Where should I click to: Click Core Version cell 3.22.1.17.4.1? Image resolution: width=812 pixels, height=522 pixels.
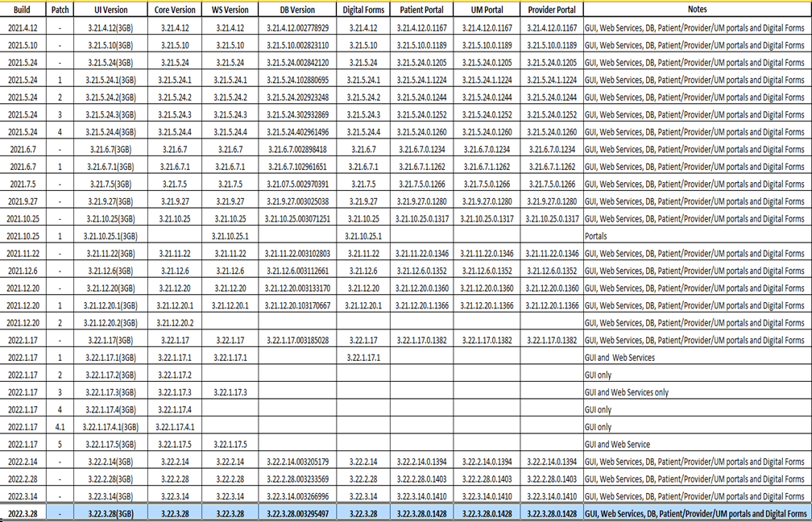coord(174,427)
